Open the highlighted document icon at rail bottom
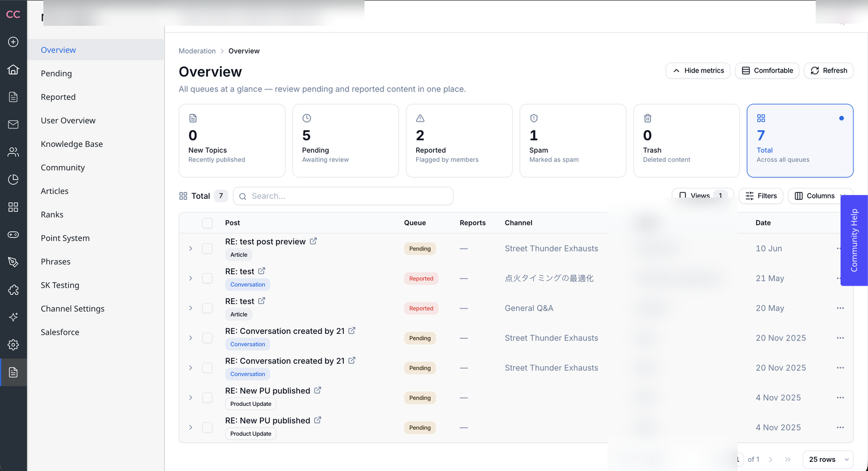 [13, 372]
